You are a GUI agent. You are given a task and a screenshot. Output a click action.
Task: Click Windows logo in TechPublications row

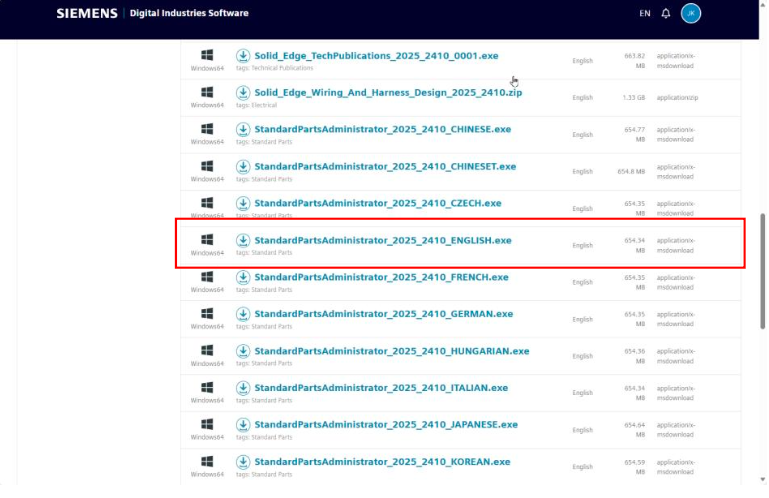[x=207, y=55]
